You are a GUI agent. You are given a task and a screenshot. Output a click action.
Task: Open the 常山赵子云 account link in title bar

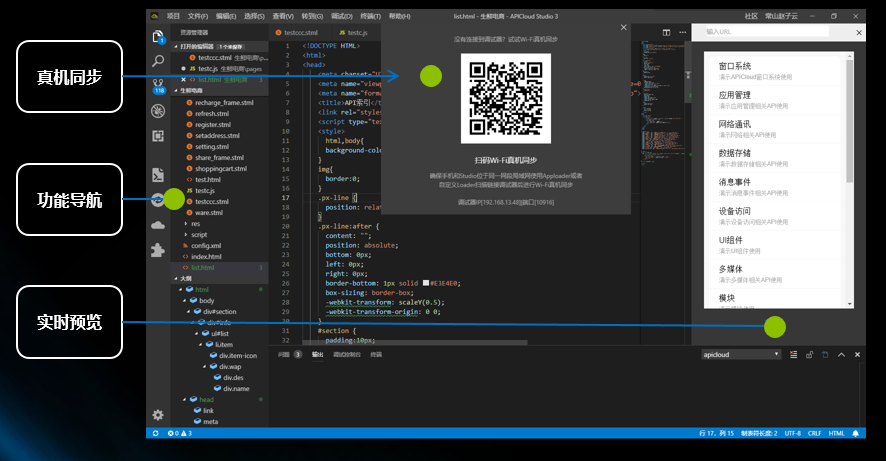pyautogui.click(x=781, y=16)
